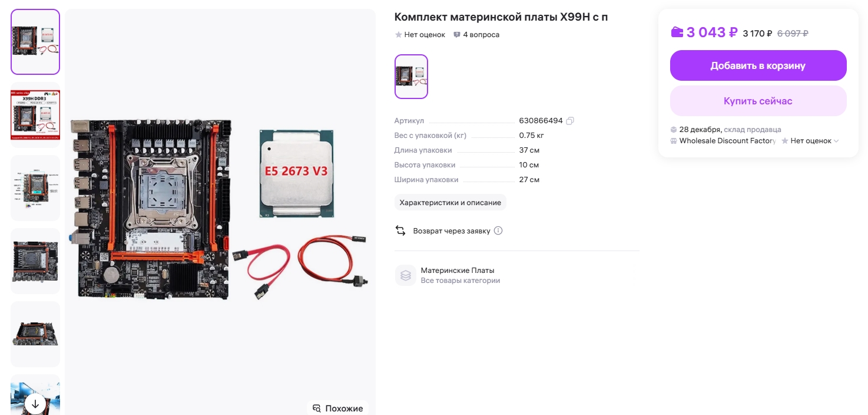Open the Wholesale Discount Factory seller link

(x=727, y=141)
